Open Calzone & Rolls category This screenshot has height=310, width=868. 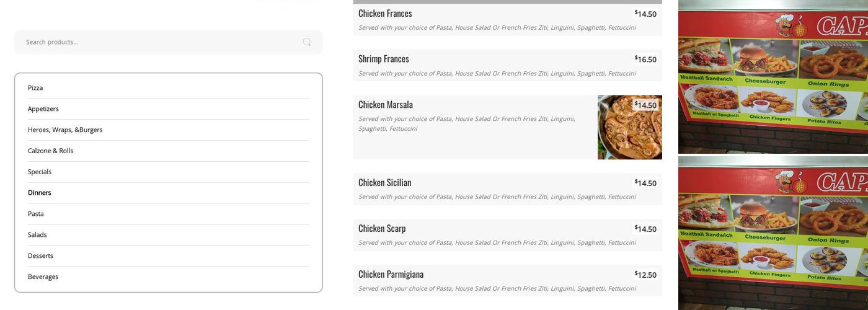(x=50, y=151)
